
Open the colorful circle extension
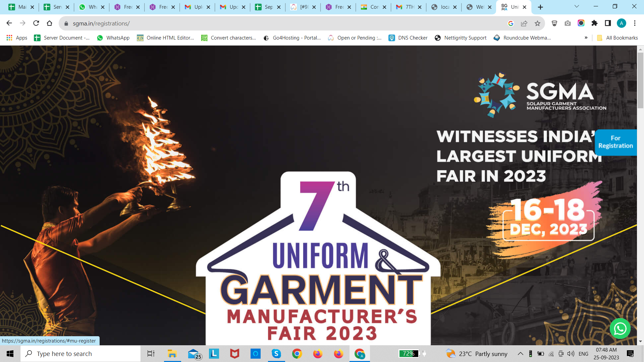point(581,23)
